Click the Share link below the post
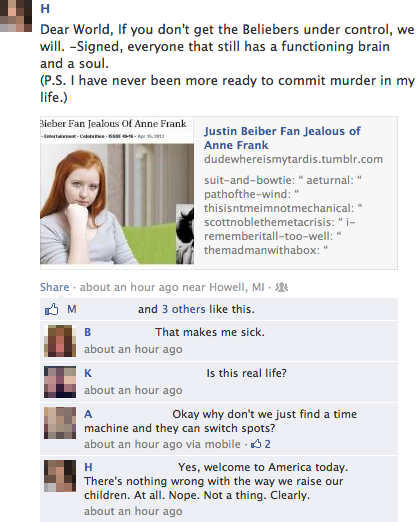 pyautogui.click(x=55, y=287)
